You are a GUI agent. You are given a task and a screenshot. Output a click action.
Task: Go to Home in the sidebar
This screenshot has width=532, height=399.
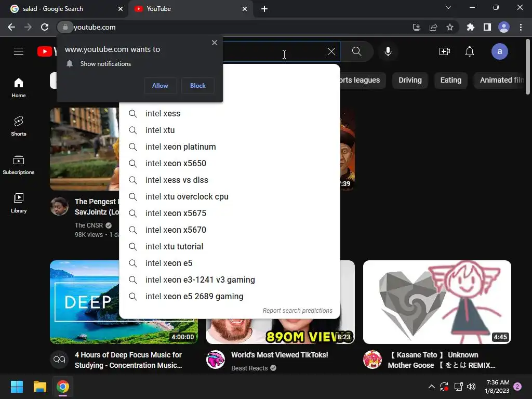pos(19,87)
